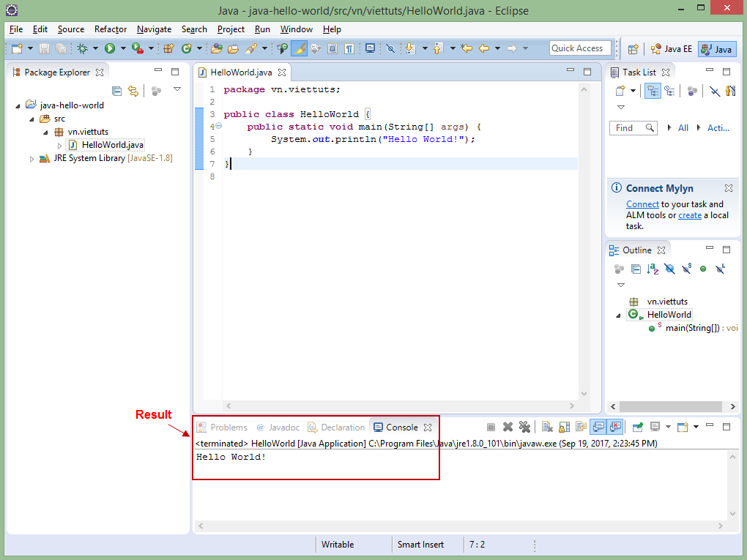Open the New Java Class dropdown arrow
Screen dimensions: 747x560
[x=199, y=48]
